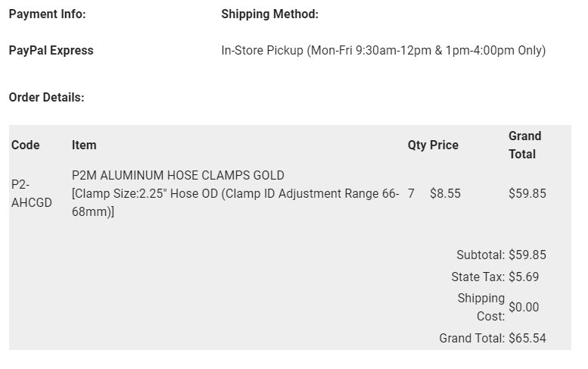Click the unit price $8.55
This screenshot has height=369, width=588.
[x=445, y=193]
